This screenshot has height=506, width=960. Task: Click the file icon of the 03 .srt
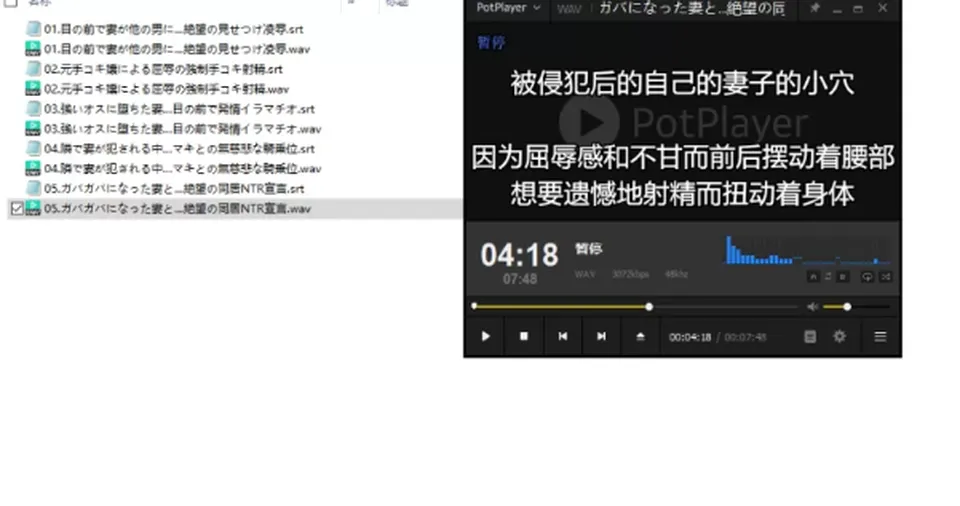pyautogui.click(x=33, y=109)
